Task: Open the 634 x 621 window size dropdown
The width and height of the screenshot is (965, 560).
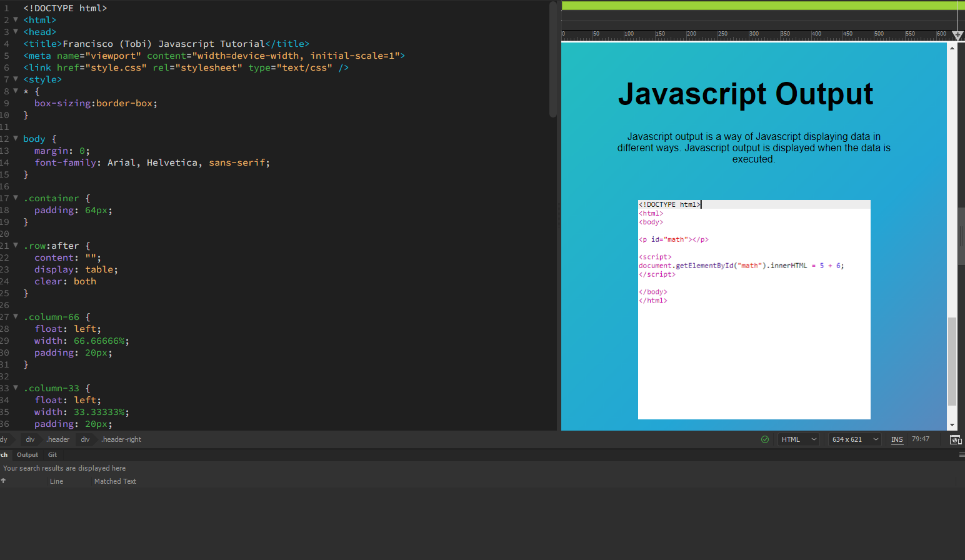Action: click(855, 439)
